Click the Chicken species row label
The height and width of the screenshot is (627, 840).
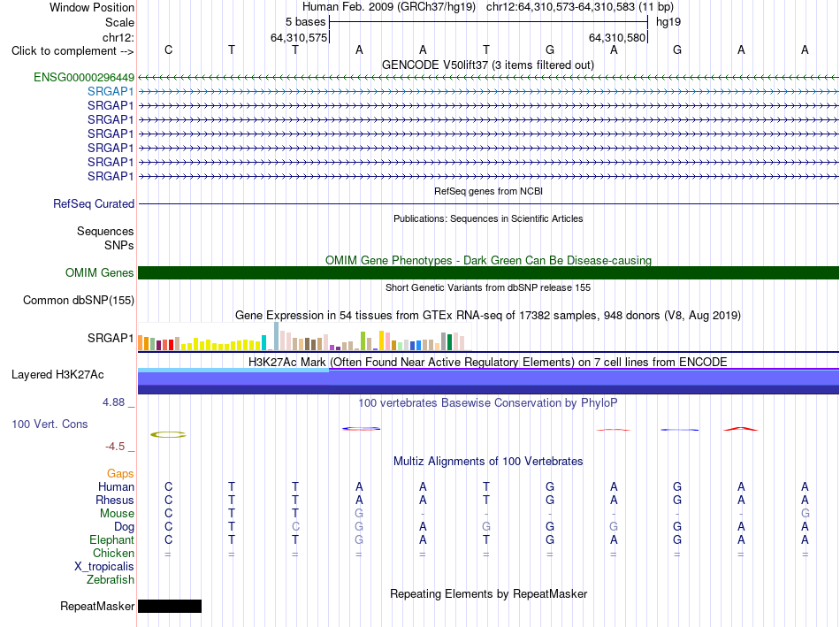click(113, 553)
